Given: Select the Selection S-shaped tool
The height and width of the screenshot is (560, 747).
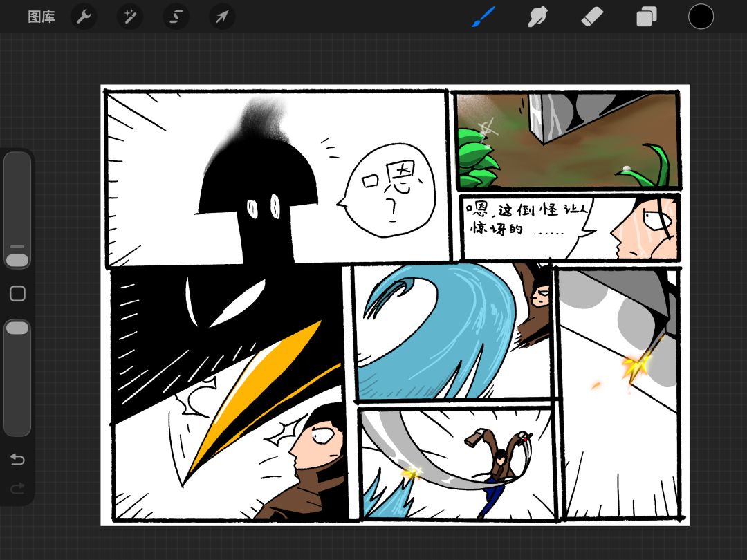Looking at the screenshot, I should pos(176,17).
